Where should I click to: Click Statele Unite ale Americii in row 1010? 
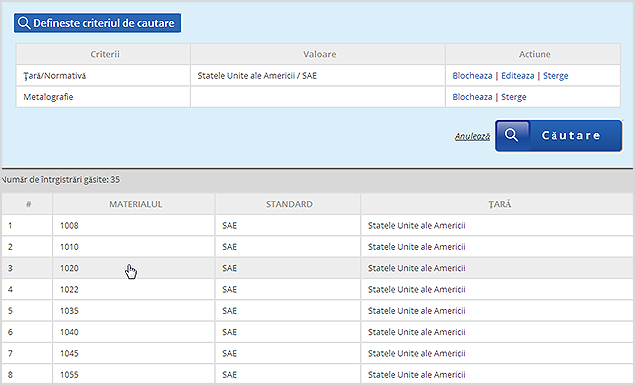pos(417,247)
